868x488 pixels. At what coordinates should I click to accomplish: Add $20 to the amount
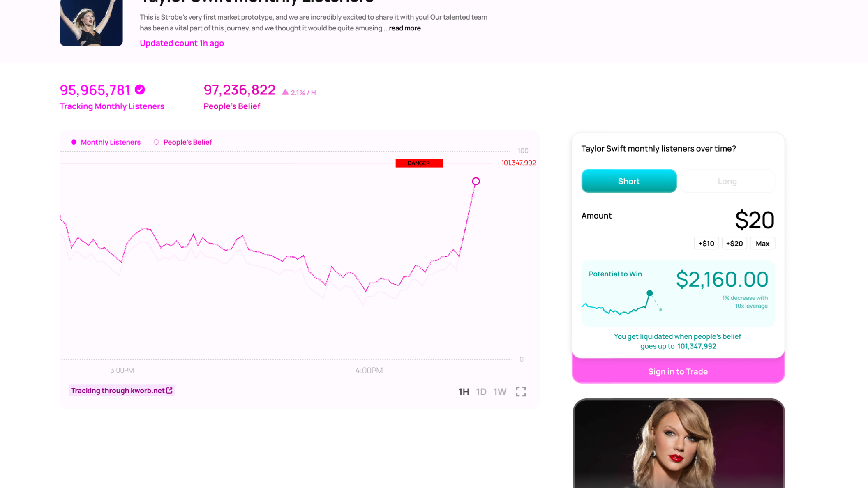pyautogui.click(x=734, y=244)
